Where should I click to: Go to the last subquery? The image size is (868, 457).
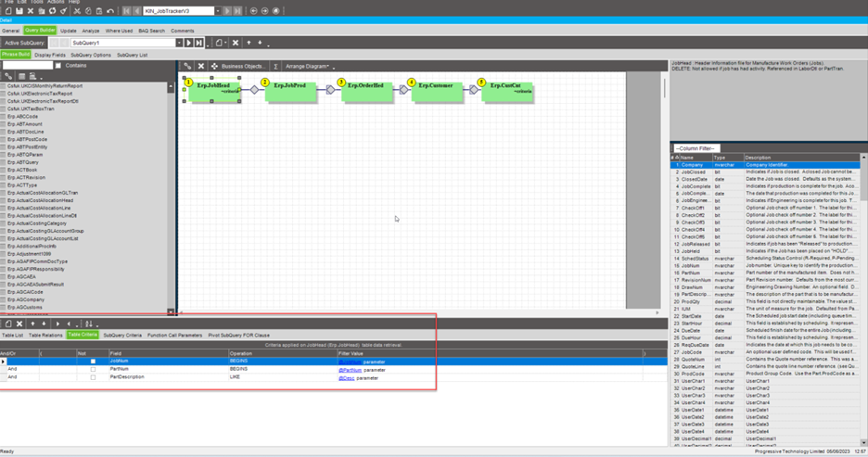pos(198,43)
